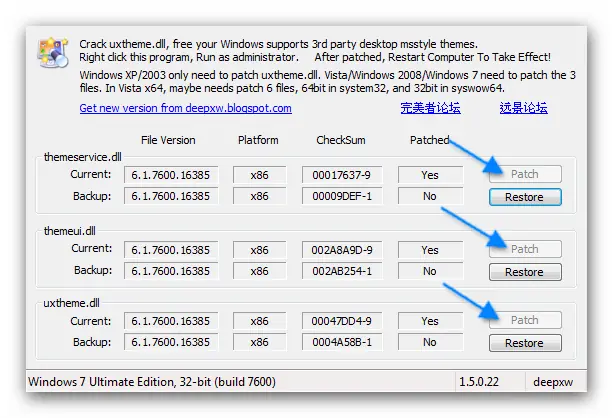The width and height of the screenshot is (613, 418).
Task: Click Patch button for themeui.dll
Action: click(x=525, y=249)
